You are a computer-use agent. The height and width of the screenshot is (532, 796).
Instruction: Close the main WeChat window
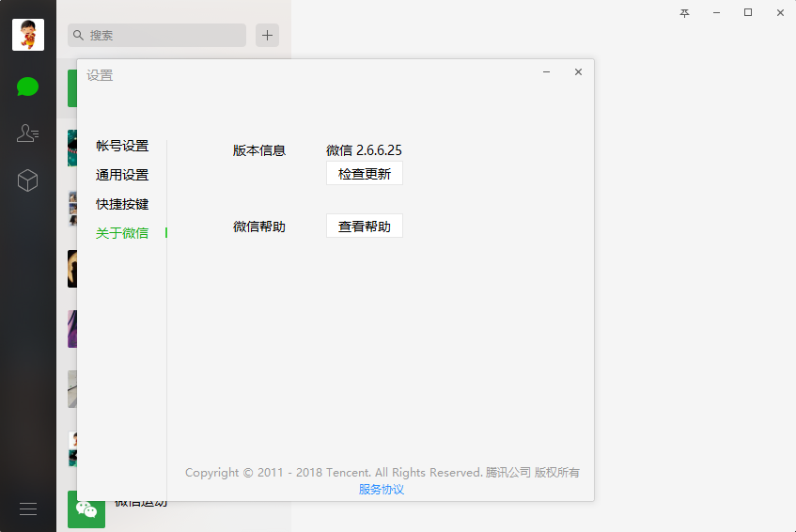(780, 13)
